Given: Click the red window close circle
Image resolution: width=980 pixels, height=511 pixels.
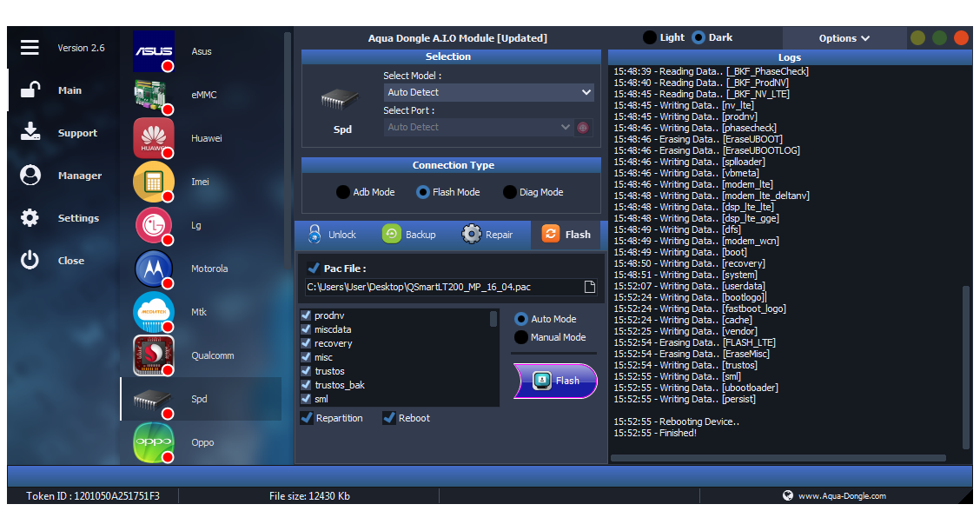Looking at the screenshot, I should [961, 38].
